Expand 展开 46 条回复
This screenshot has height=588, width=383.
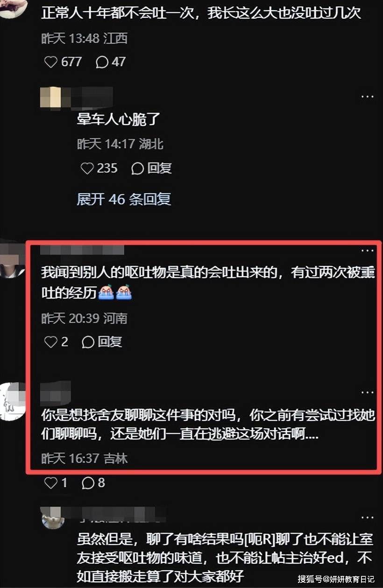click(x=124, y=199)
